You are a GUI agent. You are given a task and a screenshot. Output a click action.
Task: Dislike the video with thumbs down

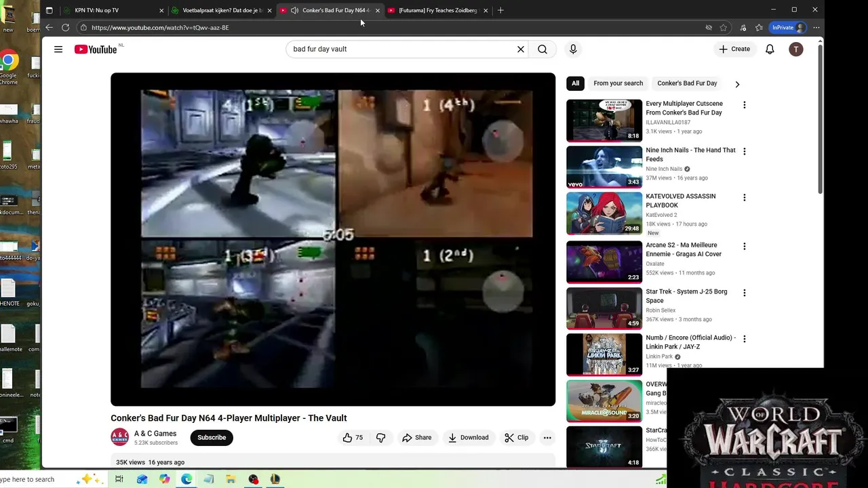pos(380,438)
